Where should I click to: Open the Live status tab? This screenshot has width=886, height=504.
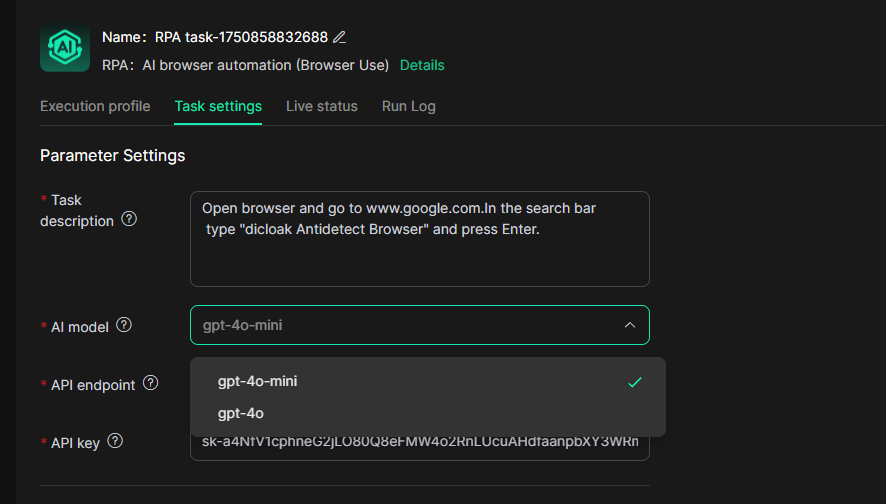[321, 106]
